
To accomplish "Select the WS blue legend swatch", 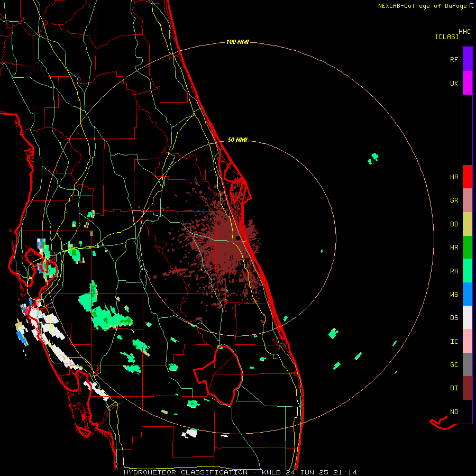I will click(x=467, y=294).
